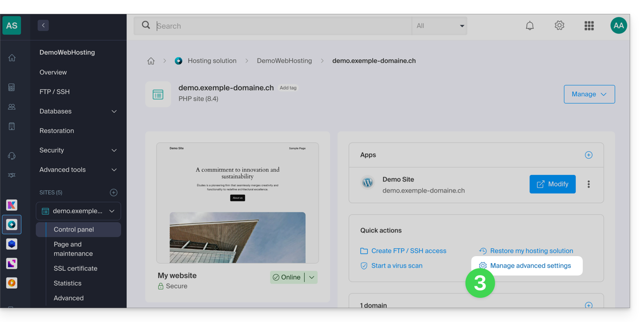Open the All search filter dropdown
This screenshot has height=322, width=644.
click(x=439, y=26)
